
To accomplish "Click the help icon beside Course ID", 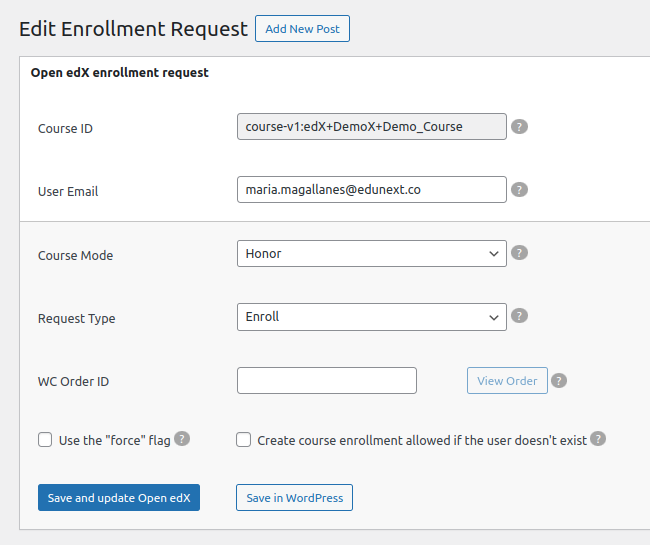I will 519,126.
